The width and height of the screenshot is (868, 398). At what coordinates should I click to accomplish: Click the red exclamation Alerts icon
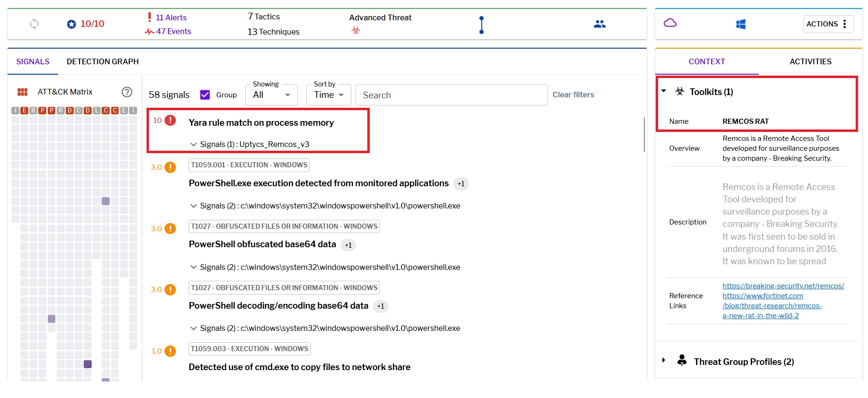point(149,17)
